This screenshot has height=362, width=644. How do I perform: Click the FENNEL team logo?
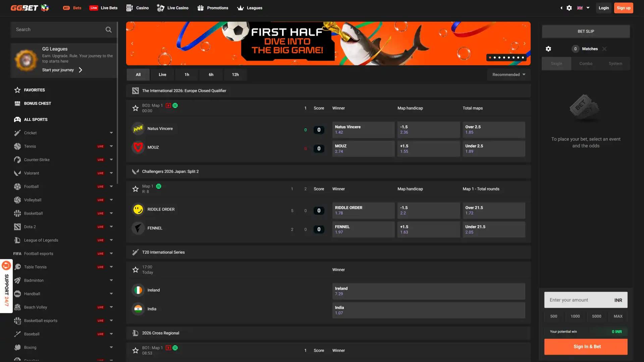click(x=138, y=228)
